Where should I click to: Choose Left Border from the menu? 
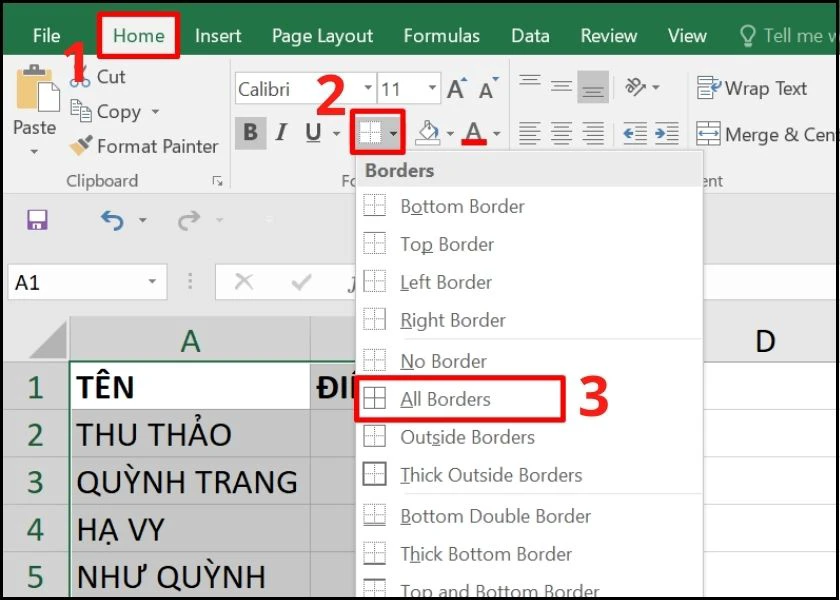point(529,282)
